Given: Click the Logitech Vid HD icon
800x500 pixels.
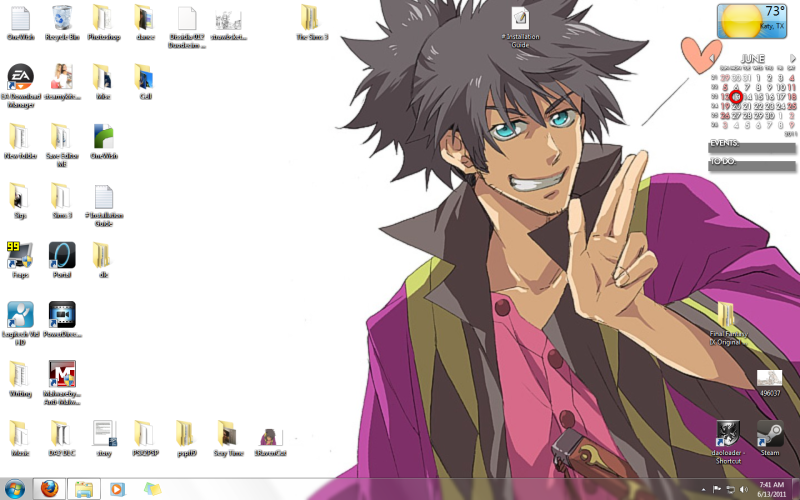Looking at the screenshot, I should click(20, 316).
